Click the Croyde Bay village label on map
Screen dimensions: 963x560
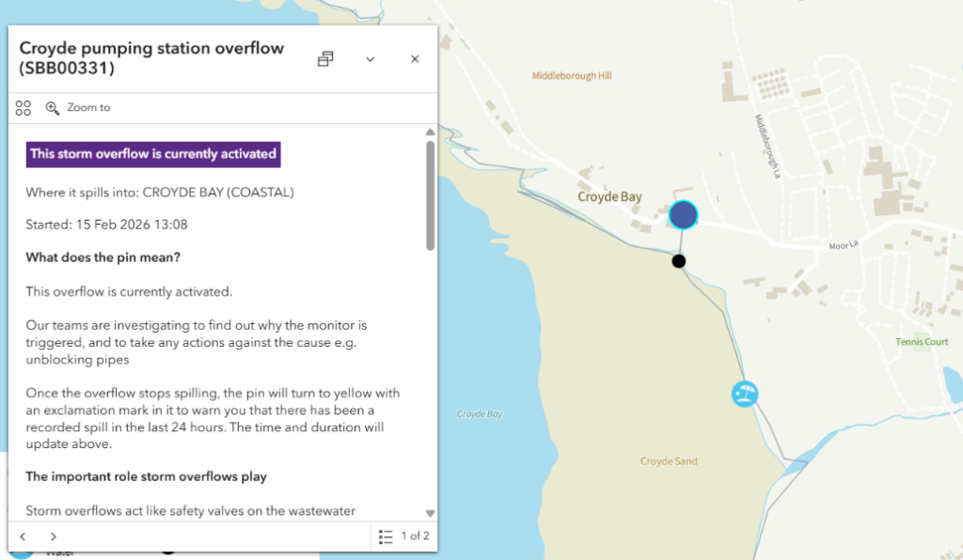(x=609, y=197)
